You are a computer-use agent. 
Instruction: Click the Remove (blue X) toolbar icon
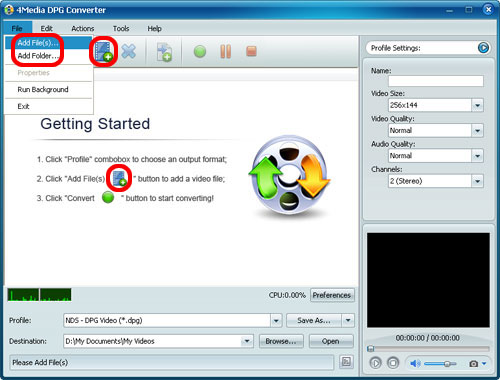(128, 52)
